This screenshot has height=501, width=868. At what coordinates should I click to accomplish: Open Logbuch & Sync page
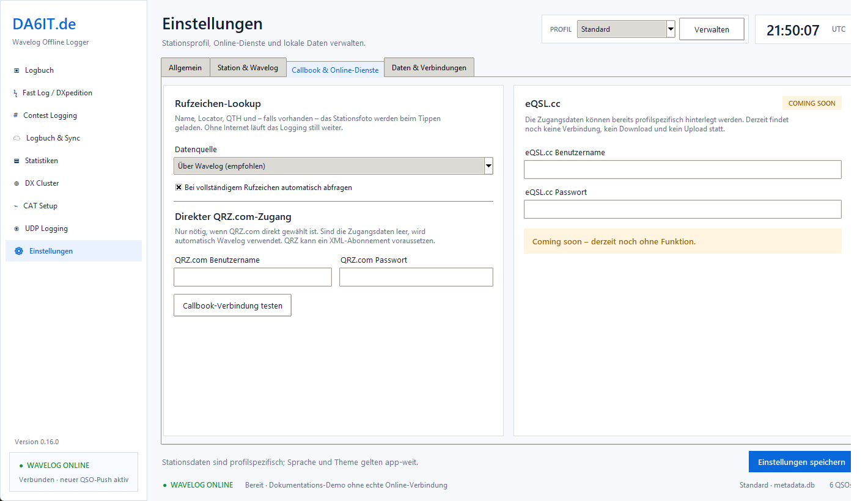pos(73,138)
